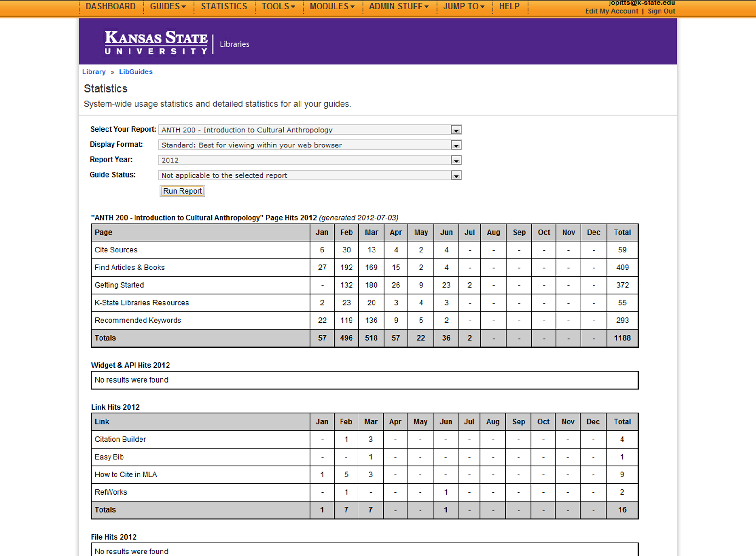Open the Select Your Report dropdown

[x=310, y=130]
